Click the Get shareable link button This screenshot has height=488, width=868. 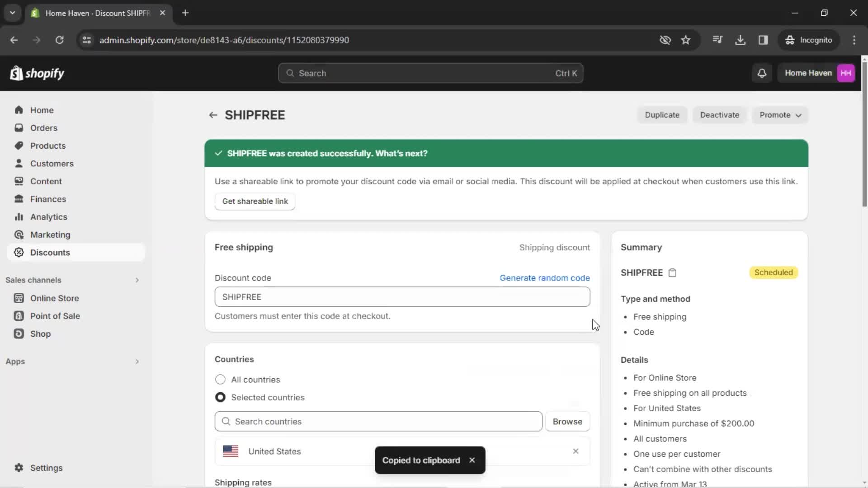point(255,201)
